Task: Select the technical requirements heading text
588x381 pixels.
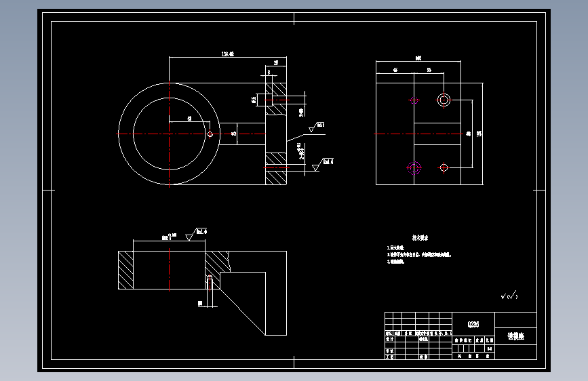Action: (x=420, y=238)
